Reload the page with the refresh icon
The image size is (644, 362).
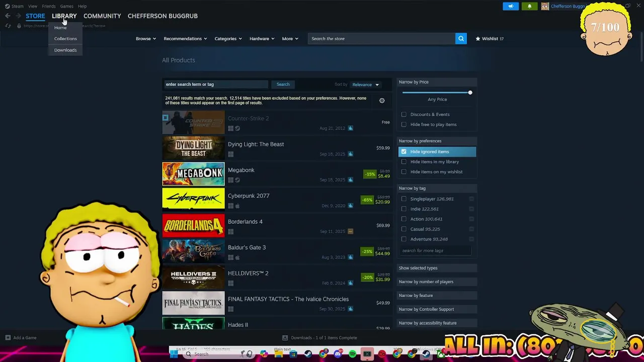click(x=8, y=26)
